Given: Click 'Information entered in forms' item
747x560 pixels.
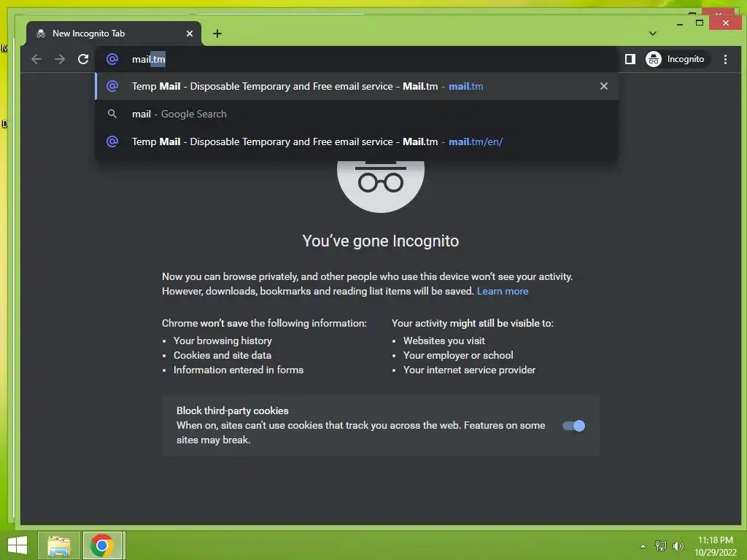Looking at the screenshot, I should click(239, 370).
